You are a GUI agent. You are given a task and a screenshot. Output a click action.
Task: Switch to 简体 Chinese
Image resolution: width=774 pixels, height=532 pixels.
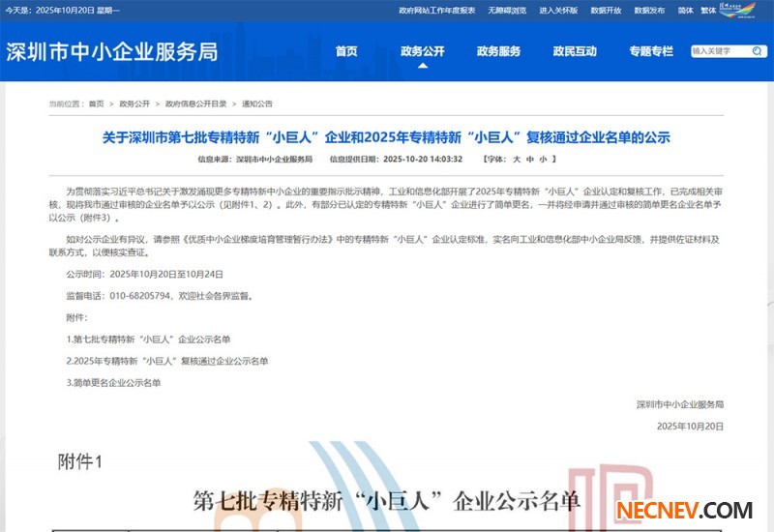pyautogui.click(x=685, y=10)
